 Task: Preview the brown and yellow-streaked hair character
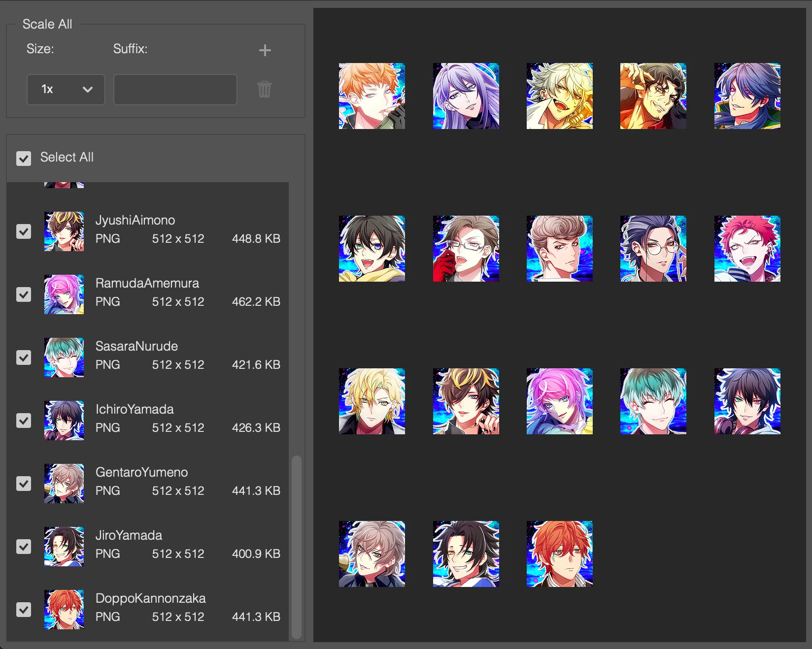466,401
